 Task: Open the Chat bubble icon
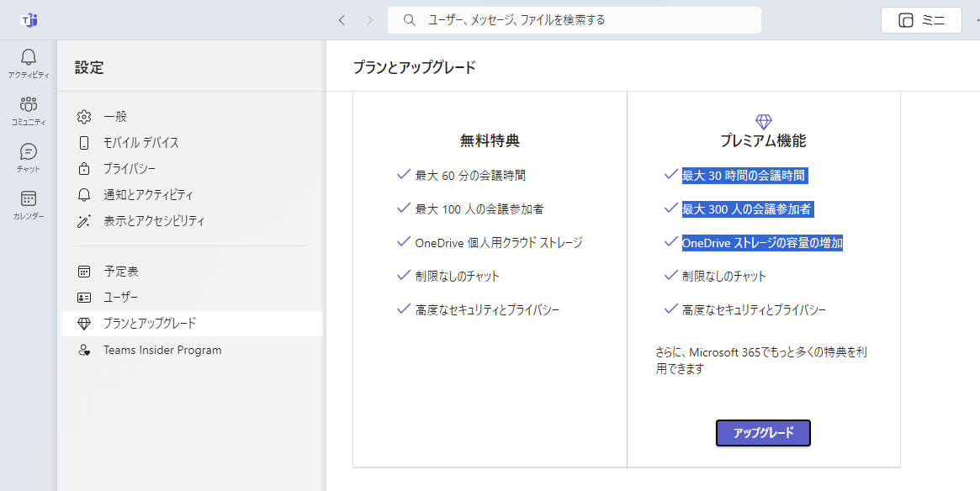(28, 151)
